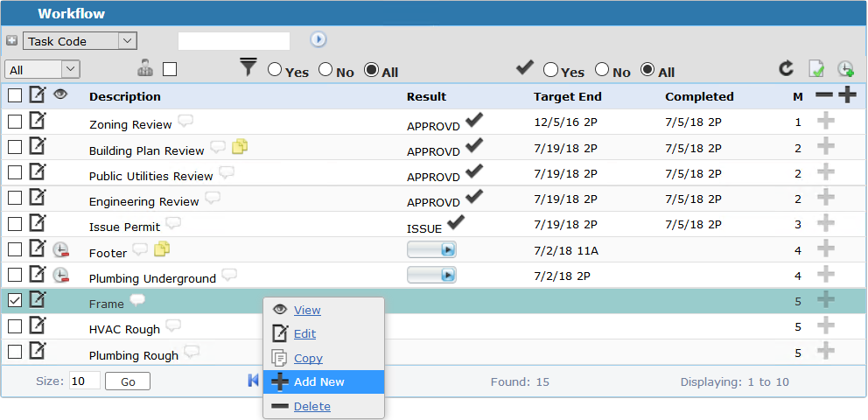Click the Go button for page size
The width and height of the screenshot is (868, 420).
point(128,381)
